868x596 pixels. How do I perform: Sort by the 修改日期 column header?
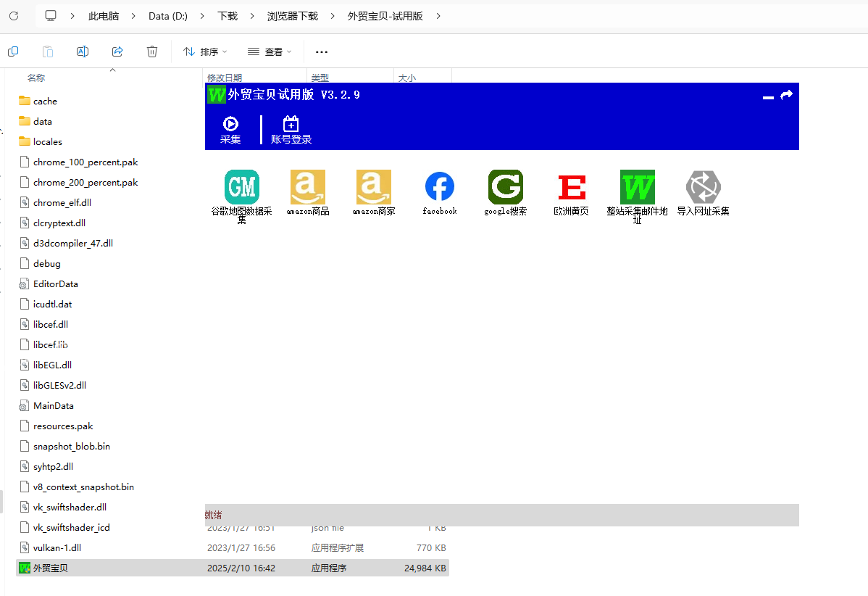click(x=225, y=78)
